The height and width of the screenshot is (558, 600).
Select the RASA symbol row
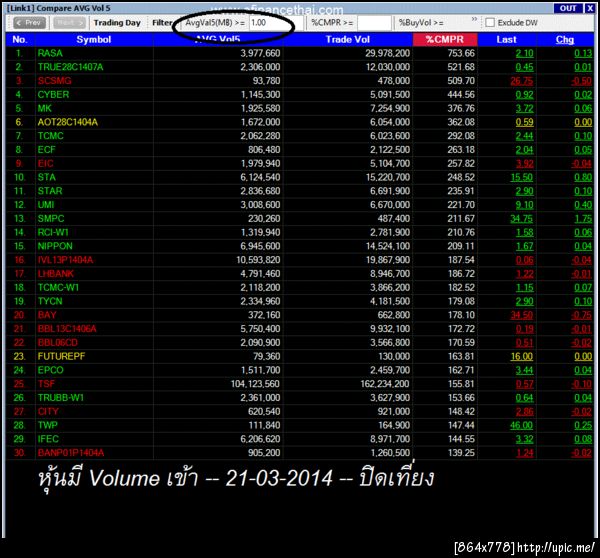300,53
